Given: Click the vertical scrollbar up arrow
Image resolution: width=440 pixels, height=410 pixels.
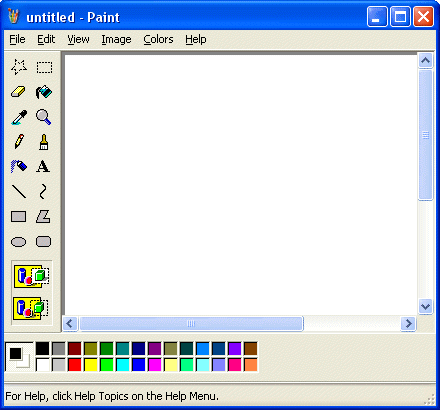Looking at the screenshot, I should pos(426,60).
